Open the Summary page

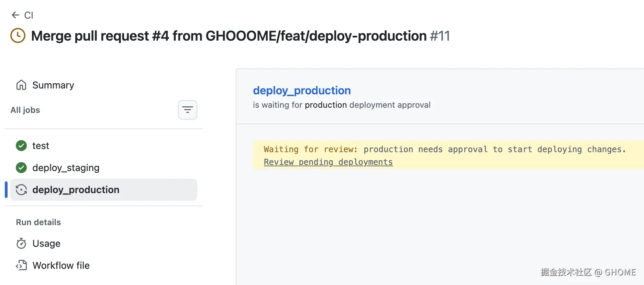pyautogui.click(x=53, y=85)
